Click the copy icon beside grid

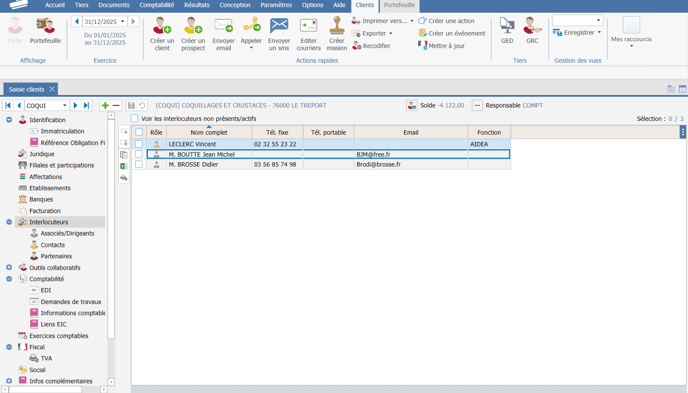124,155
